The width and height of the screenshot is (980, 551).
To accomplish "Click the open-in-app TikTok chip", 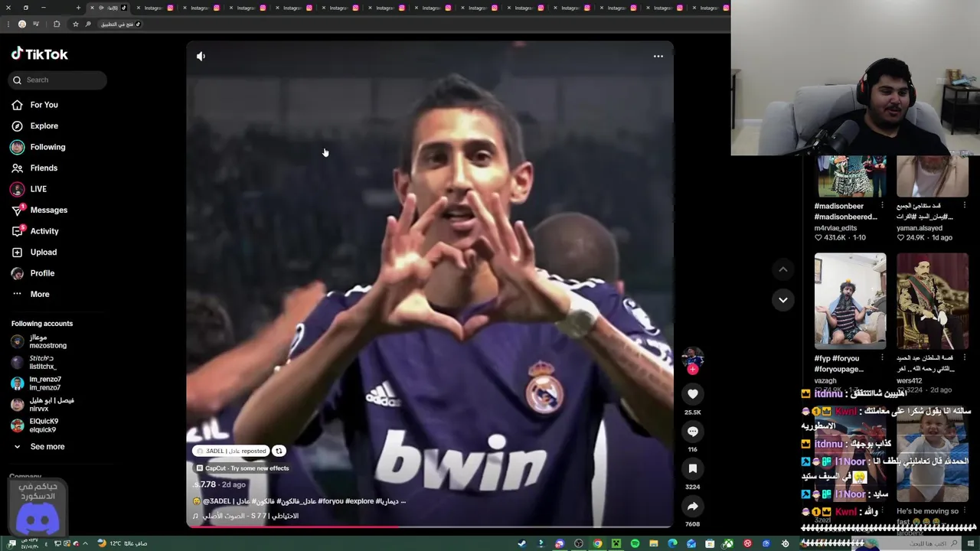I will tap(121, 24).
